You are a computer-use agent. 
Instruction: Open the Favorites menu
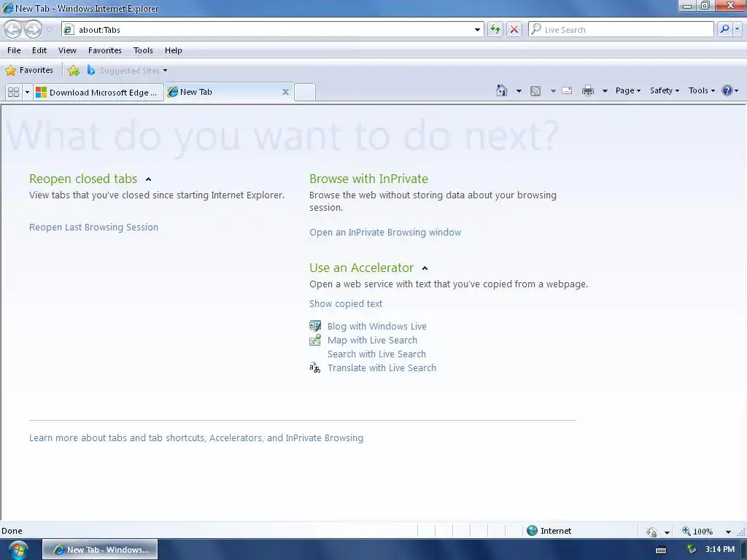tap(105, 50)
